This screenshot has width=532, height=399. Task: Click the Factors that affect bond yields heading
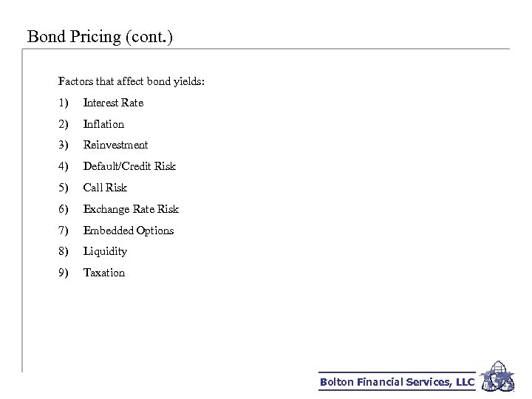click(x=132, y=81)
